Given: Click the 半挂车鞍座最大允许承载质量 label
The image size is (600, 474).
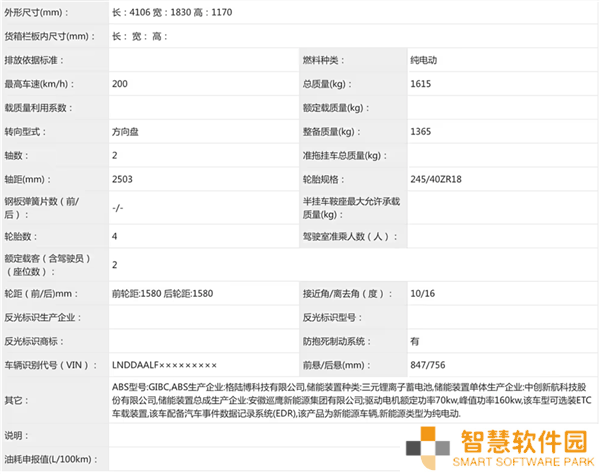Looking at the screenshot, I should tap(351, 208).
